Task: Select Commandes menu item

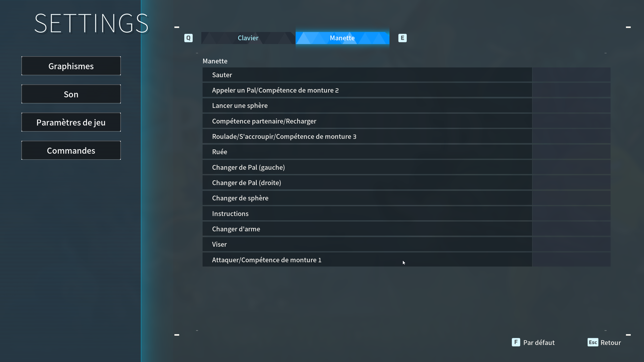Action: coord(71,150)
